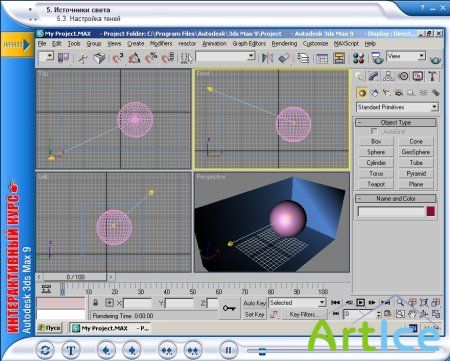450x361 pixels.
Task: Open the Utilities panel hammer tab
Action: point(432,76)
